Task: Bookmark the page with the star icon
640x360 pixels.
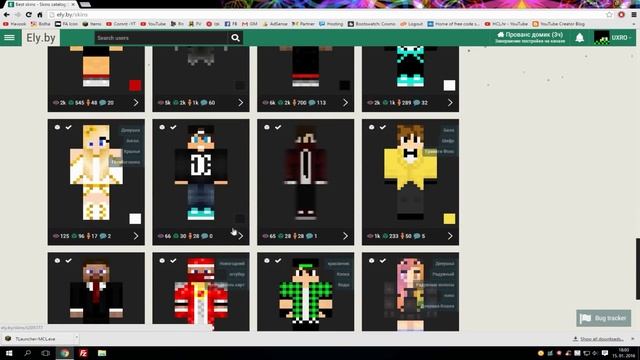Action: pos(609,15)
